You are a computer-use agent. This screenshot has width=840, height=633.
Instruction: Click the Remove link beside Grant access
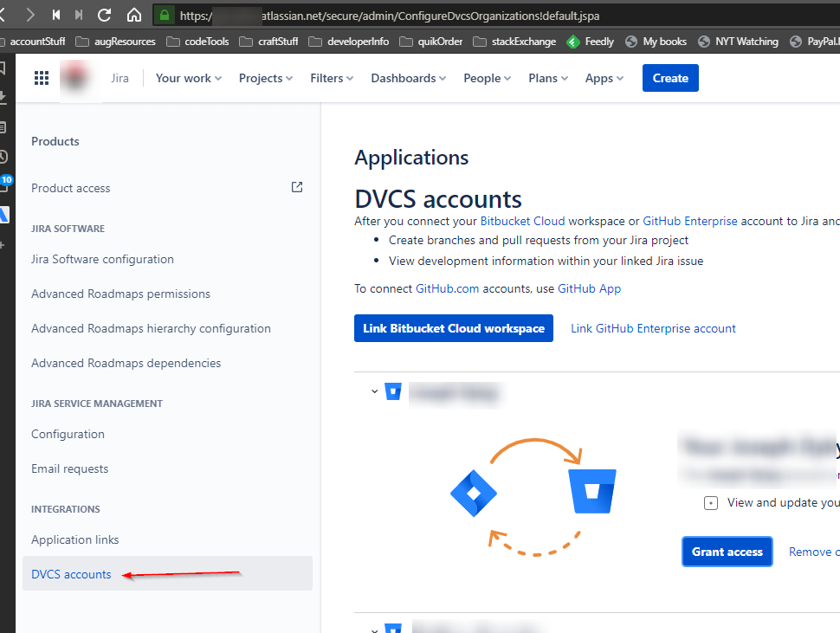coord(814,552)
